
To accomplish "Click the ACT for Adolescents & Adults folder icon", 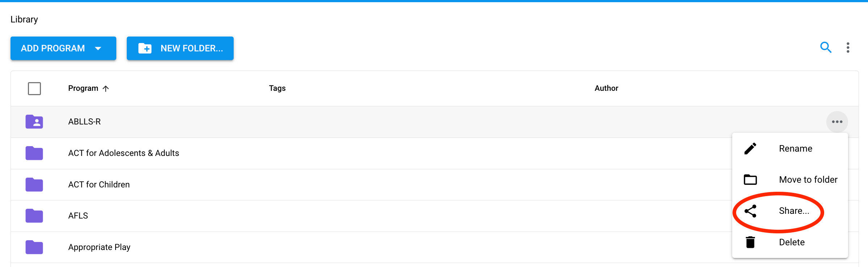I will pos(34,153).
